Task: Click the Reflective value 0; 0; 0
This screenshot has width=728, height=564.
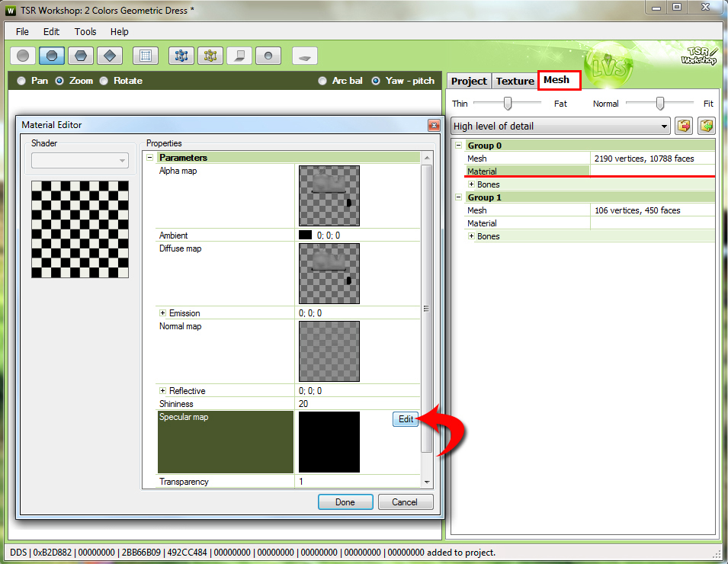Action: 310,391
